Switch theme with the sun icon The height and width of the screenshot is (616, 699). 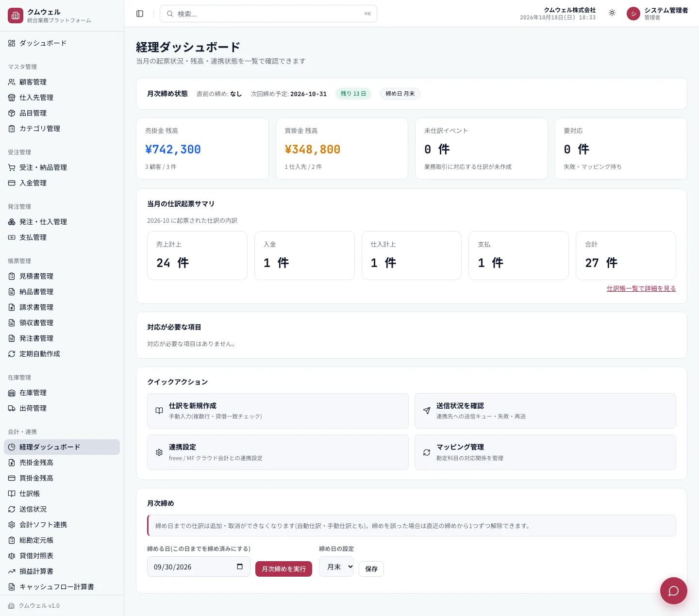tap(612, 13)
